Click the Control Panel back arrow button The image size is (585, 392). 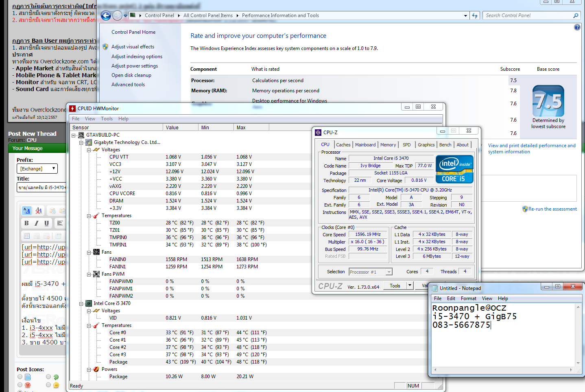[x=106, y=15]
